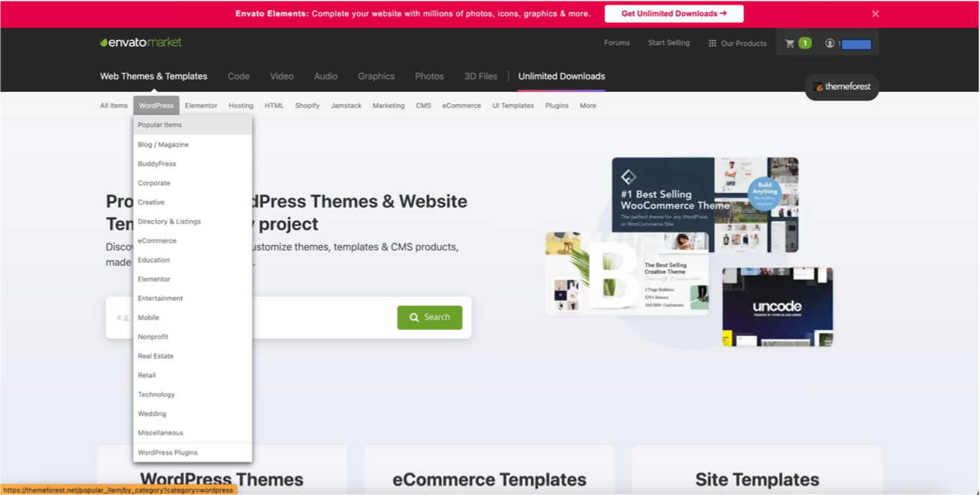Image resolution: width=980 pixels, height=495 pixels.
Task: Choose Nonprofit from the menu
Action: coord(193,336)
